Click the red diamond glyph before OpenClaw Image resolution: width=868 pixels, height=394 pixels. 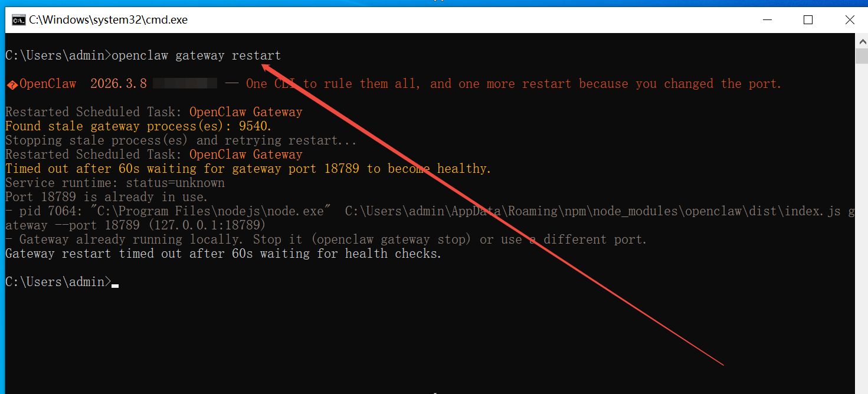click(12, 85)
